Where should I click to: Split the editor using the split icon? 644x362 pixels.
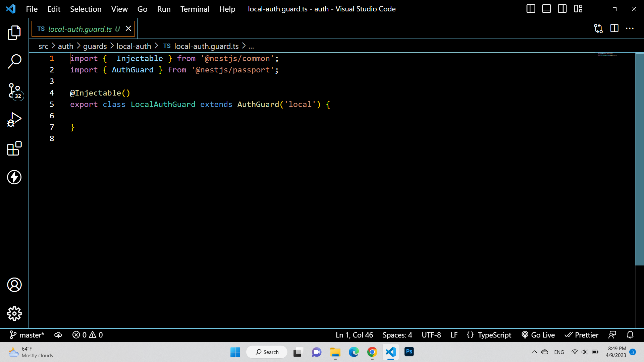coord(614,28)
